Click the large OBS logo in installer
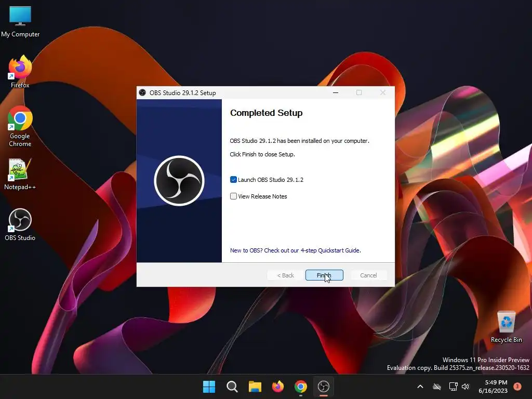532x399 pixels. click(179, 181)
